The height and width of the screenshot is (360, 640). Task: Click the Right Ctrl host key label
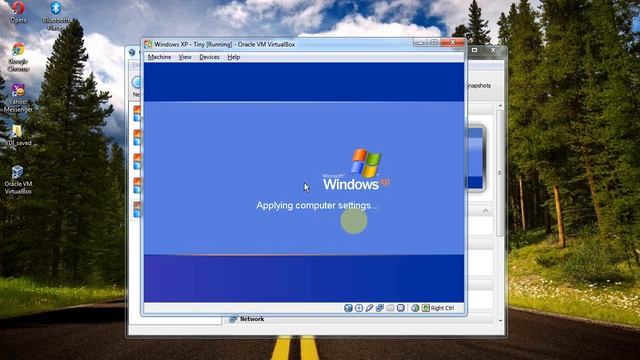click(x=442, y=308)
